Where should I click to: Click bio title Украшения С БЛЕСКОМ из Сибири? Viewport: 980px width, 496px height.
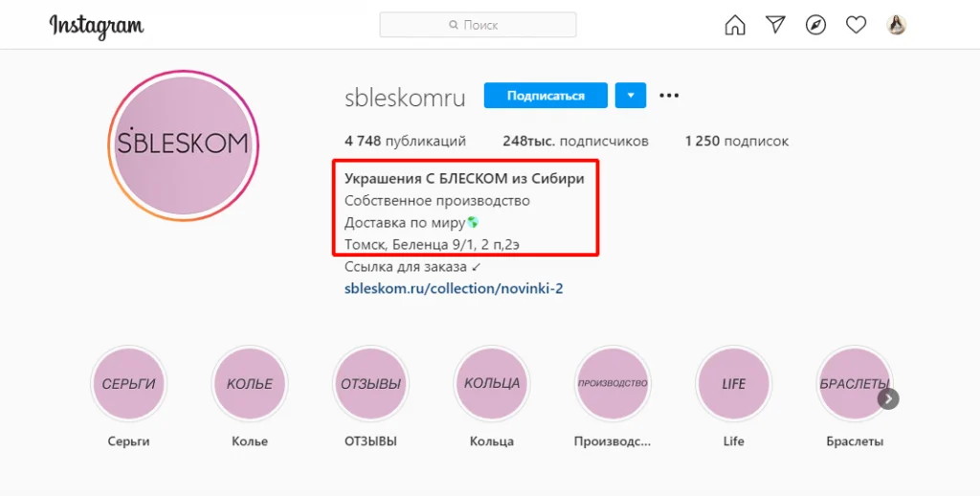464,179
